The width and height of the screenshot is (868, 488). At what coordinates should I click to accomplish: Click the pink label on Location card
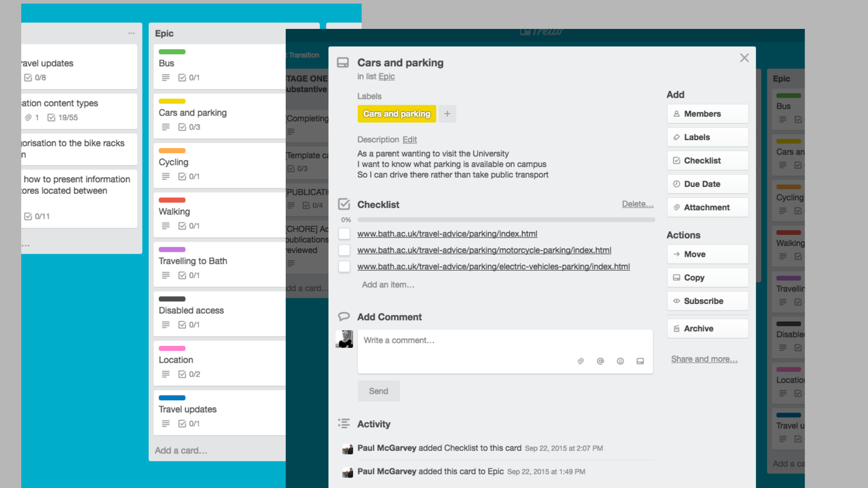172,348
